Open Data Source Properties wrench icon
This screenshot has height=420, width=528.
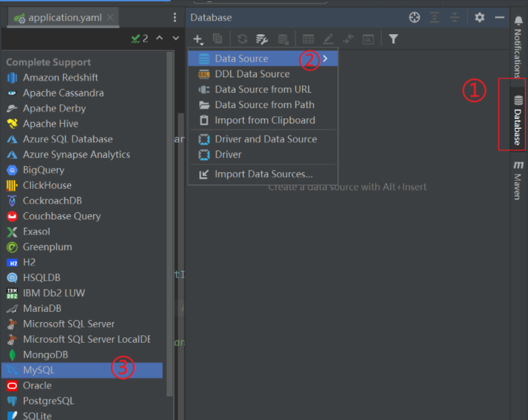tap(262, 39)
